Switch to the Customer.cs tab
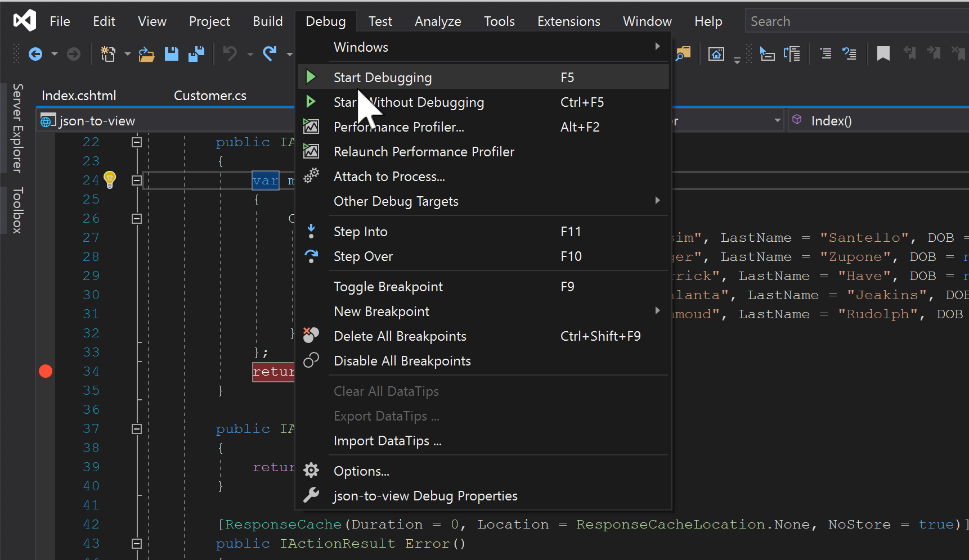The width and height of the screenshot is (969, 560). coord(210,96)
